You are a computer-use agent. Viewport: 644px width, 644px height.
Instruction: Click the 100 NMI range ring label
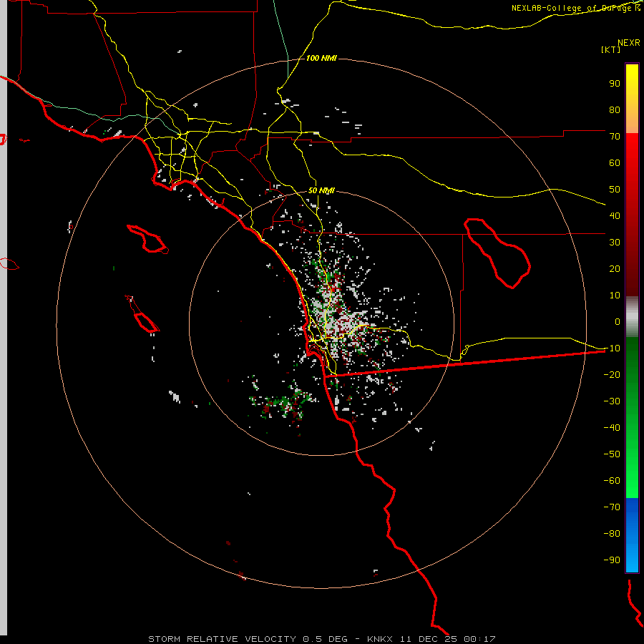click(321, 58)
